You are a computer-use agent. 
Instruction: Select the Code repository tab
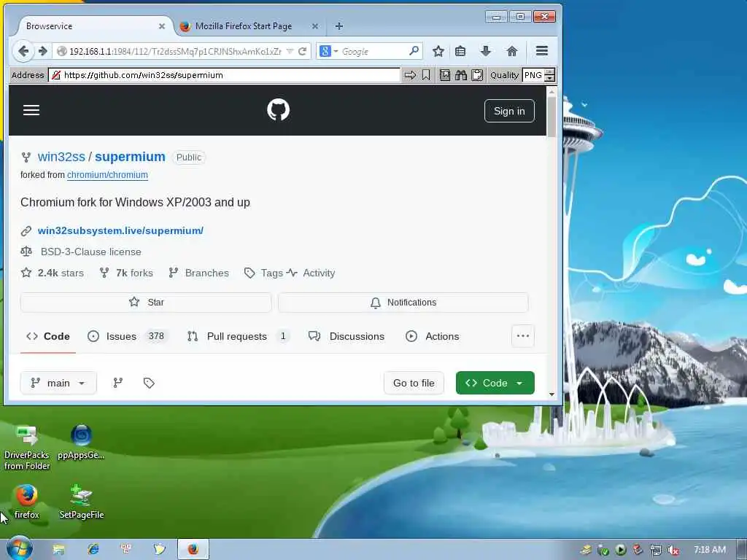click(48, 336)
